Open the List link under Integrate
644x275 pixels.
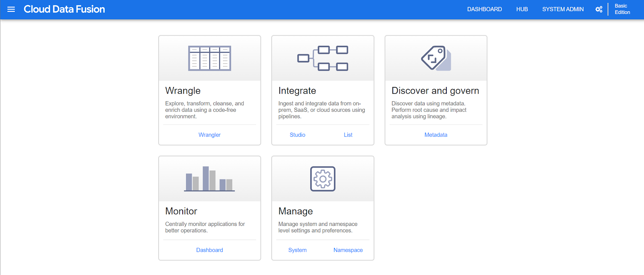tap(348, 135)
